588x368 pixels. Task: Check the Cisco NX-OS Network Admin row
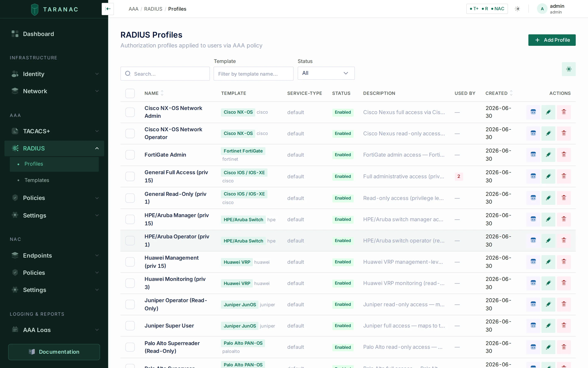[130, 112]
